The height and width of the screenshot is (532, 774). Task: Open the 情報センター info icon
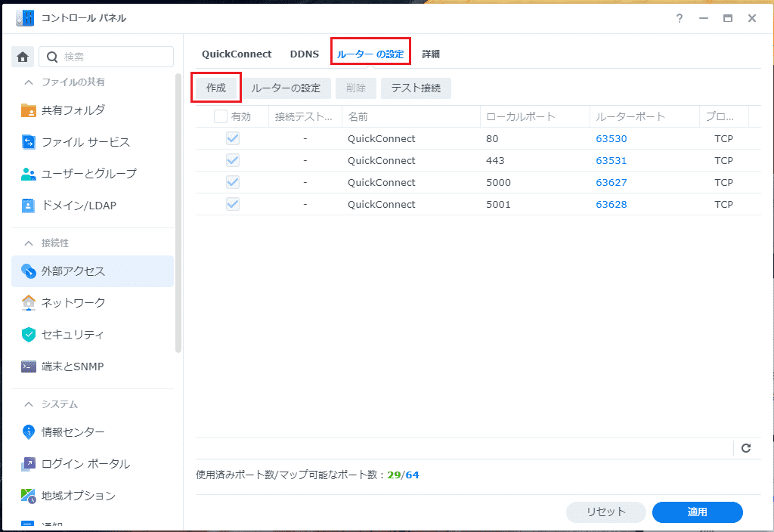tap(29, 431)
